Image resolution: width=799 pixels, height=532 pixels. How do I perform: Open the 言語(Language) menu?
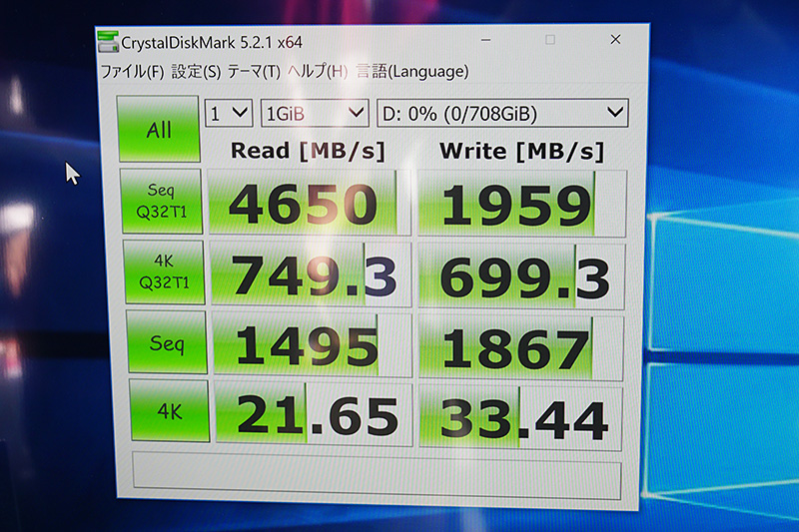411,71
